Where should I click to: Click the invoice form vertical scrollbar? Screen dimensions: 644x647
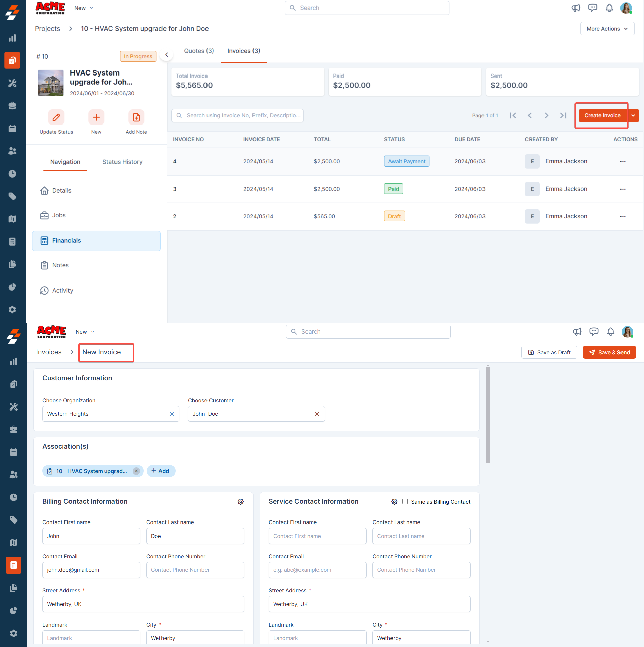point(488,415)
